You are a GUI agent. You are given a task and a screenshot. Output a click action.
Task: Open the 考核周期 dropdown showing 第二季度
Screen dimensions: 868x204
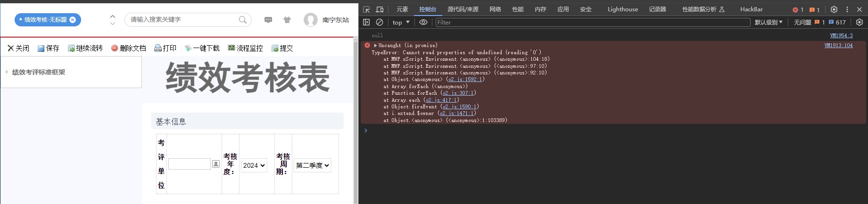(x=313, y=165)
